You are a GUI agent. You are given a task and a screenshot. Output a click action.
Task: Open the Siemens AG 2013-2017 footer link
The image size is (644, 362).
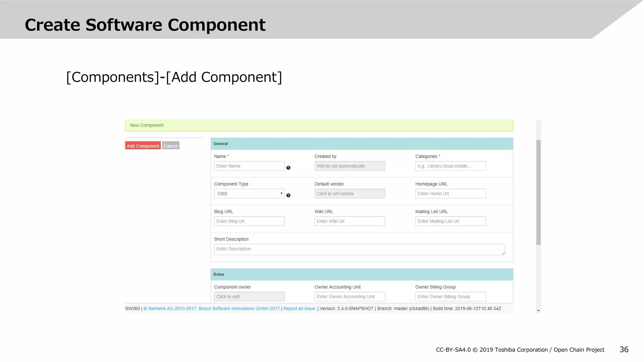170,309
